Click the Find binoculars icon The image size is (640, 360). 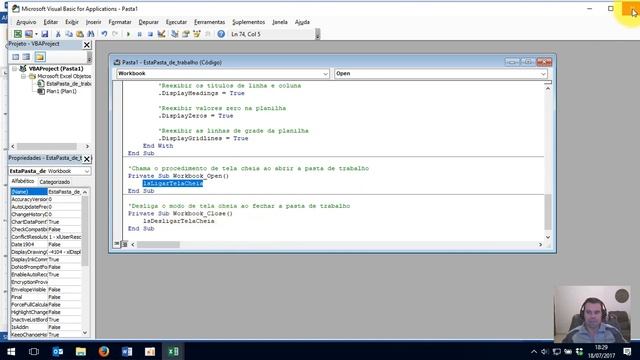point(91,34)
